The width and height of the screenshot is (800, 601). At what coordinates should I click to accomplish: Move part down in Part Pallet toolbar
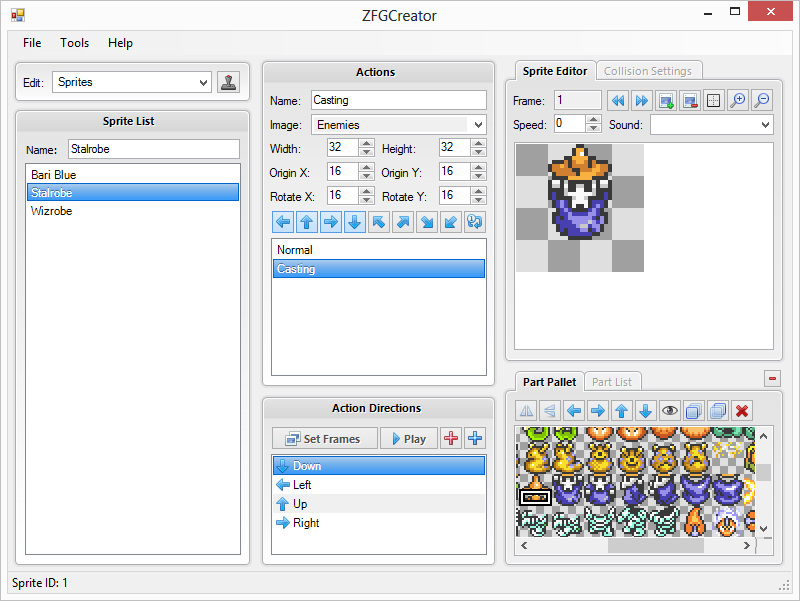tap(646, 410)
